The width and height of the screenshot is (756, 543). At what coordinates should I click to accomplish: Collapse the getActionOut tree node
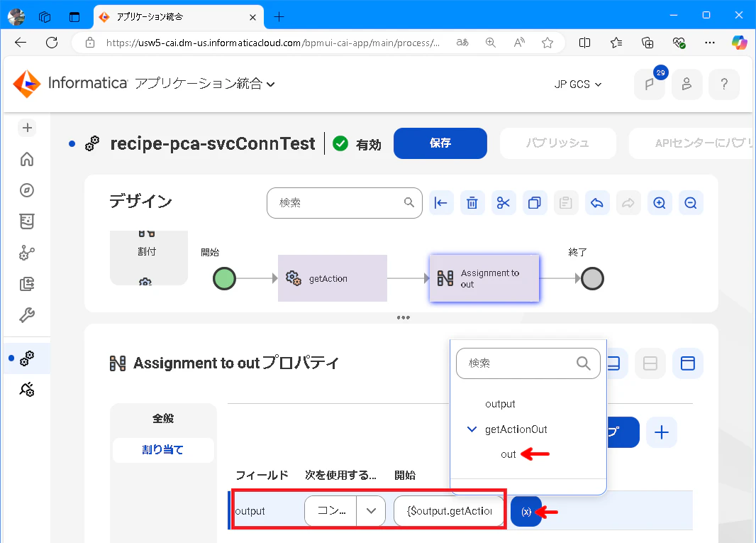coord(472,429)
